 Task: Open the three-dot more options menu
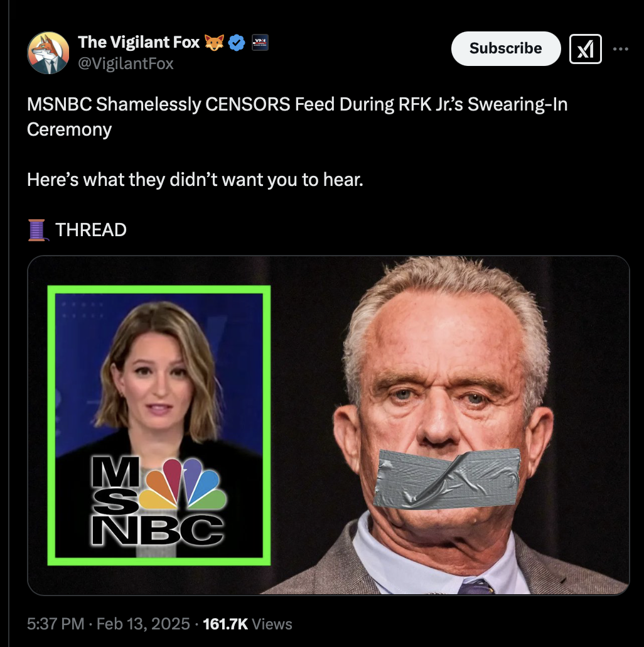point(621,49)
